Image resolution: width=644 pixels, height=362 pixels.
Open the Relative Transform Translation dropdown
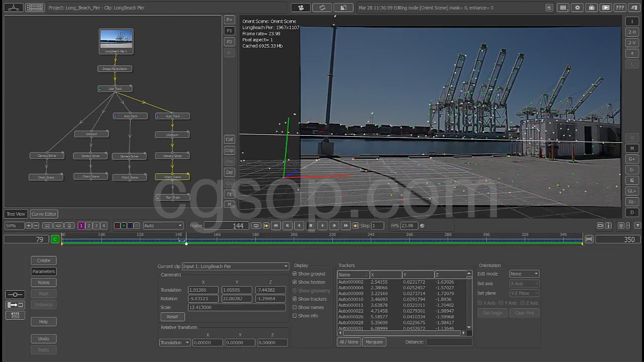174,343
